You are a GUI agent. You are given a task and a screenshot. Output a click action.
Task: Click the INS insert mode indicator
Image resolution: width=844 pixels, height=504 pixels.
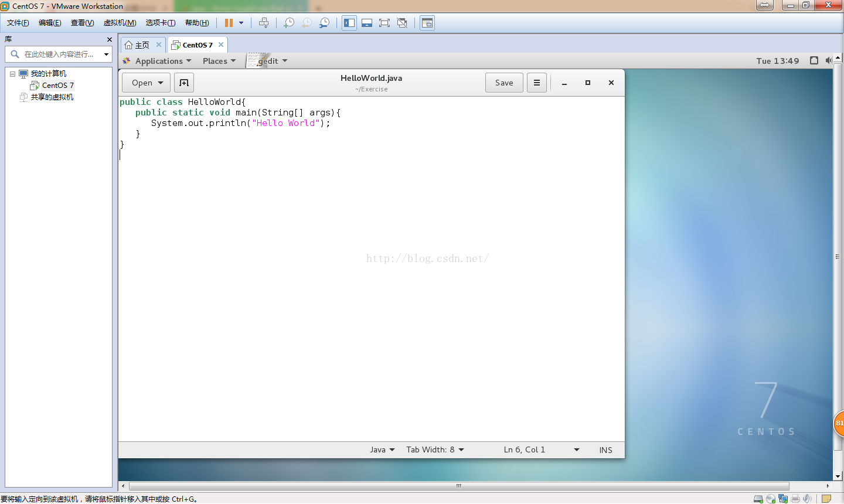coord(605,450)
